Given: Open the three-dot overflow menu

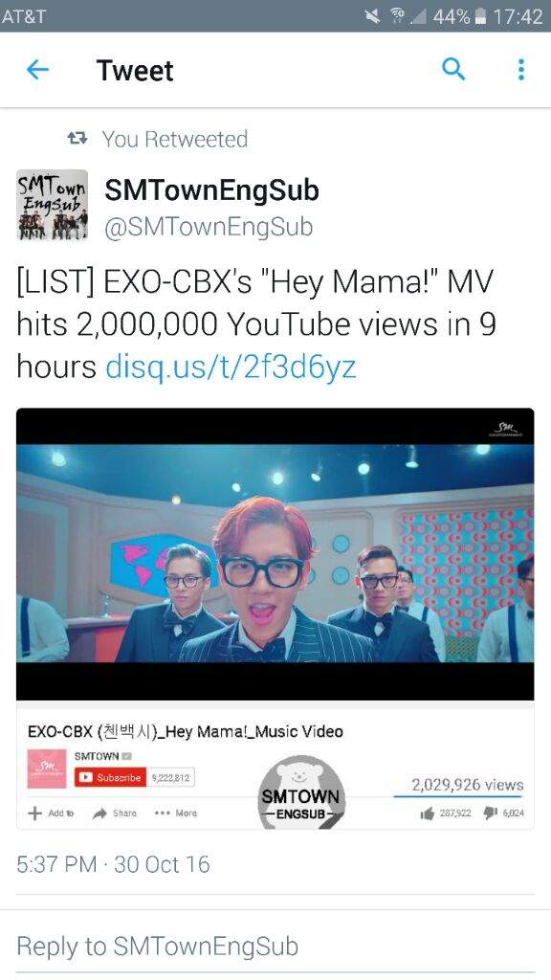Looking at the screenshot, I should (521, 69).
